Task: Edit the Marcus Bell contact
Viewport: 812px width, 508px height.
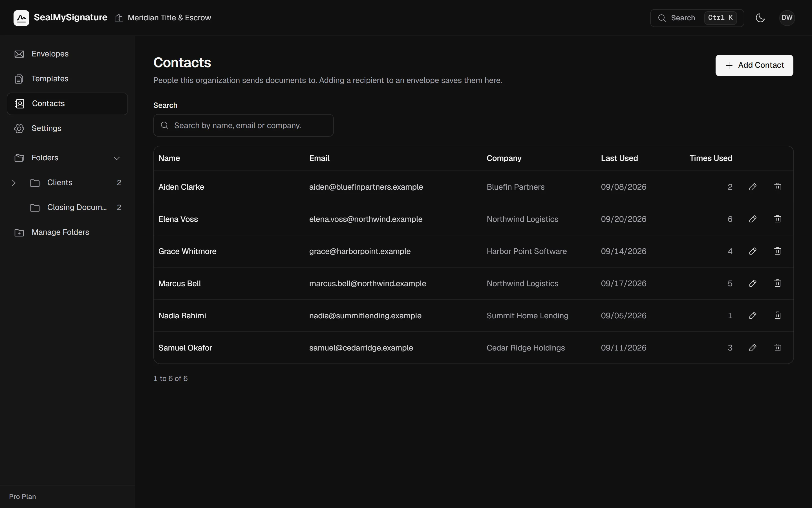Action: (x=753, y=283)
